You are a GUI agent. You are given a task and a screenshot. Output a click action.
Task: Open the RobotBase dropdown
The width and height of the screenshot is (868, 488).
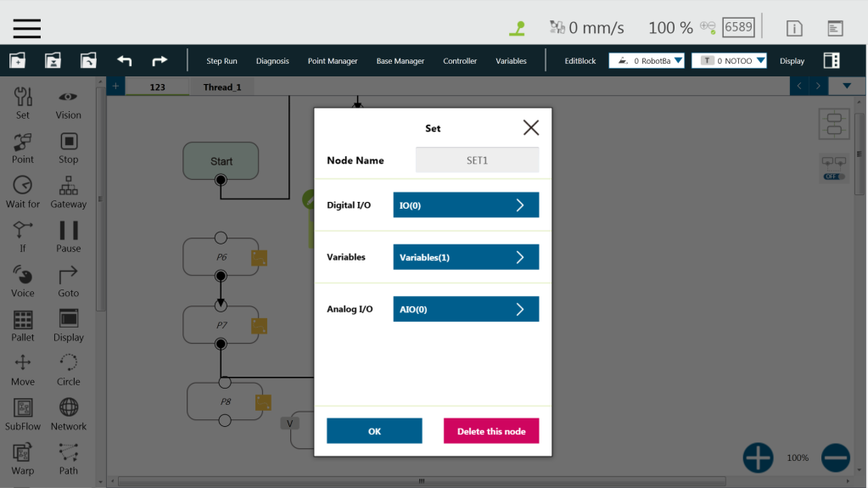[x=647, y=61]
